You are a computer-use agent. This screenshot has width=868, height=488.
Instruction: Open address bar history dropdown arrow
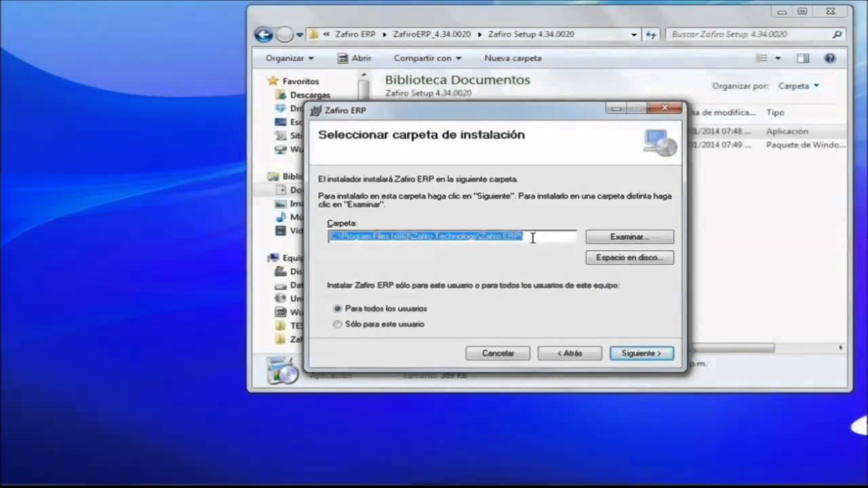(634, 34)
